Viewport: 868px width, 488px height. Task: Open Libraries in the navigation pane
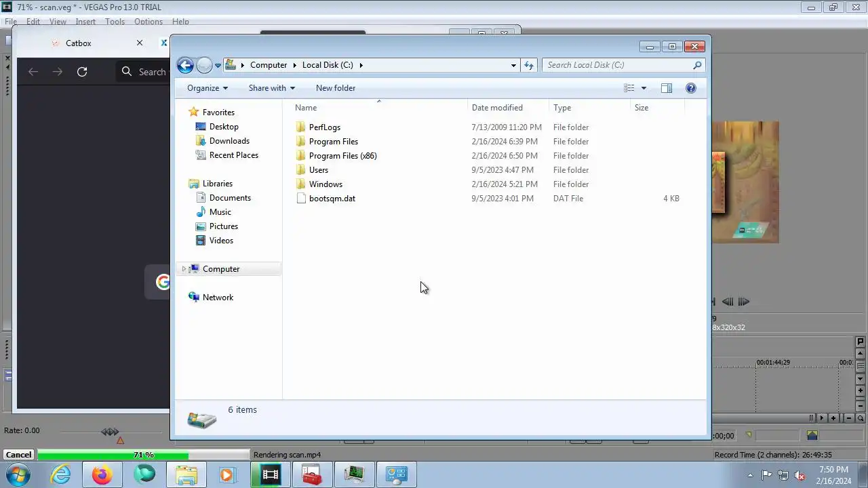pos(218,184)
